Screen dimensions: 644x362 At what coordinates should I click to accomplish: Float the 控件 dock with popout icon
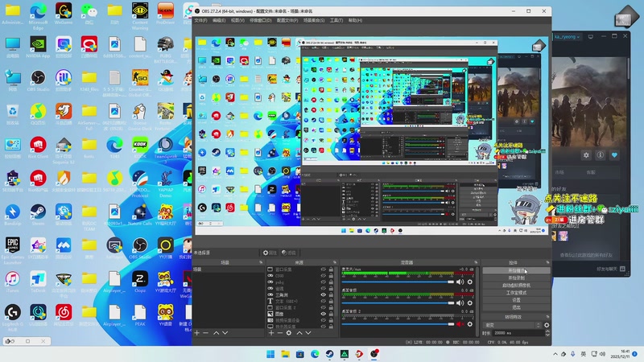click(547, 262)
